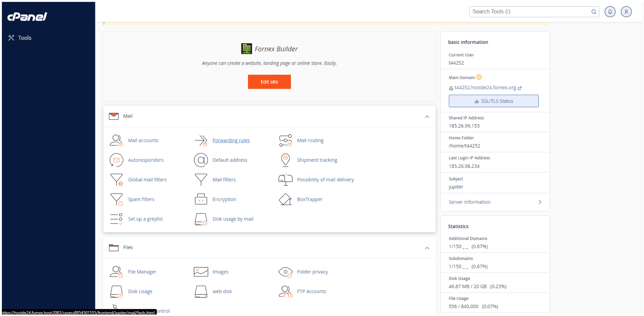Click the Mail filters funnel icon
644x316 pixels.
(x=201, y=180)
